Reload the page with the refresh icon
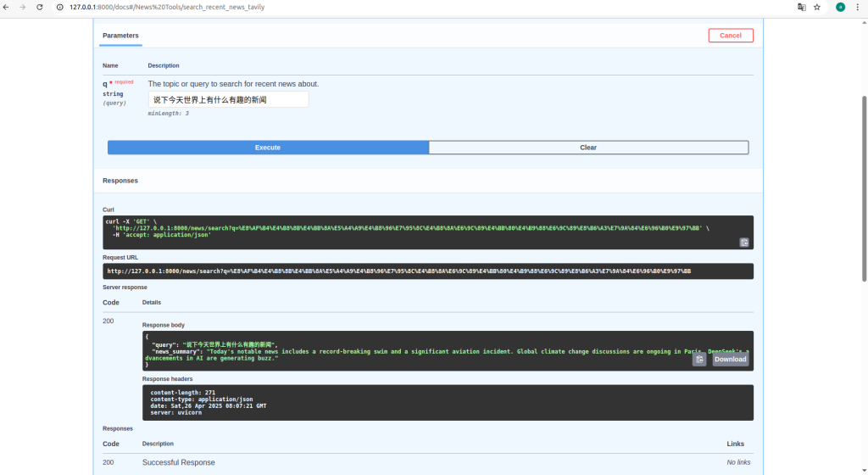 pyautogui.click(x=39, y=7)
